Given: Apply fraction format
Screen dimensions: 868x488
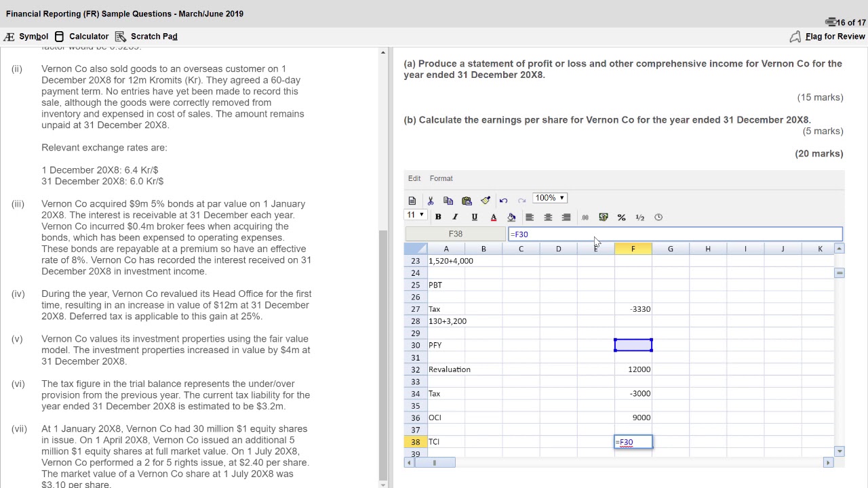Looking at the screenshot, I should (639, 218).
